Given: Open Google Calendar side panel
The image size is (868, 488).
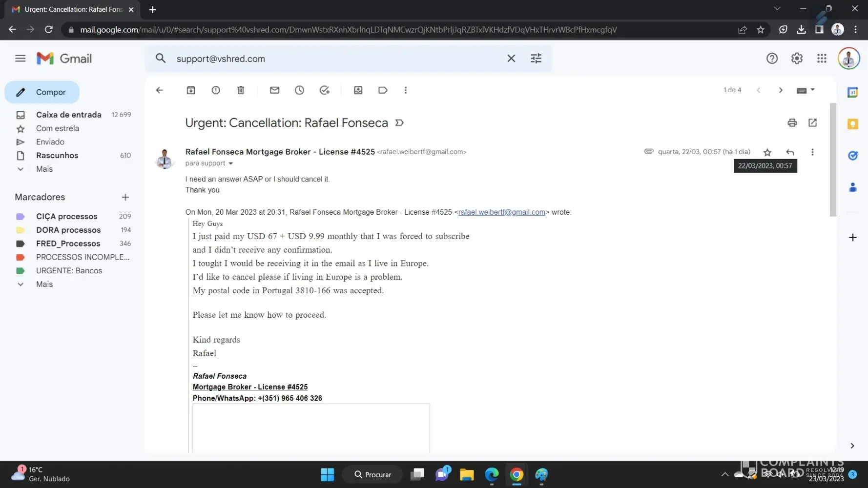Looking at the screenshot, I should pyautogui.click(x=852, y=92).
